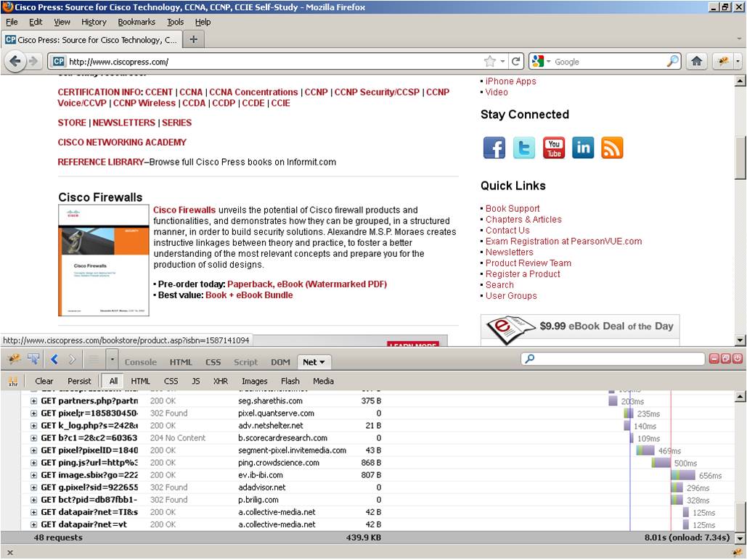Filter Net requests by Media

pyautogui.click(x=323, y=381)
